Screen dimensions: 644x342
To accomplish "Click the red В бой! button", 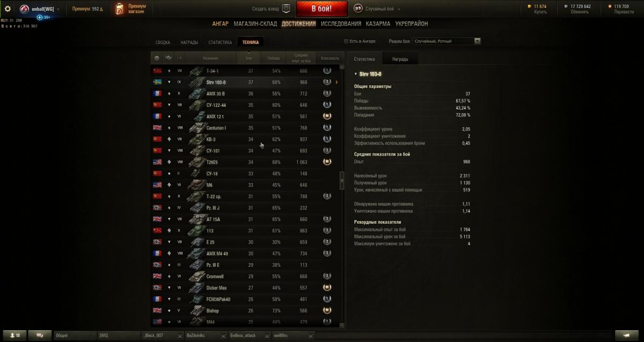I will 322,9.
